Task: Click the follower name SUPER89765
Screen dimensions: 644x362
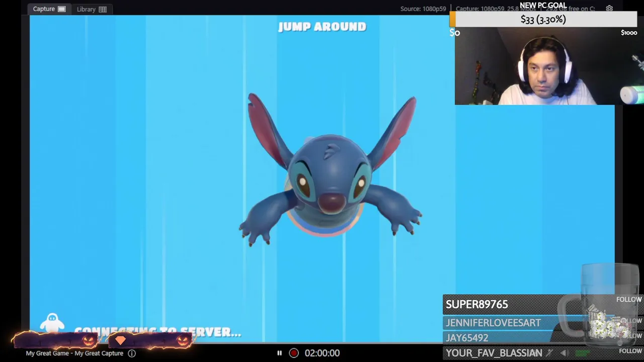Action: (x=477, y=304)
